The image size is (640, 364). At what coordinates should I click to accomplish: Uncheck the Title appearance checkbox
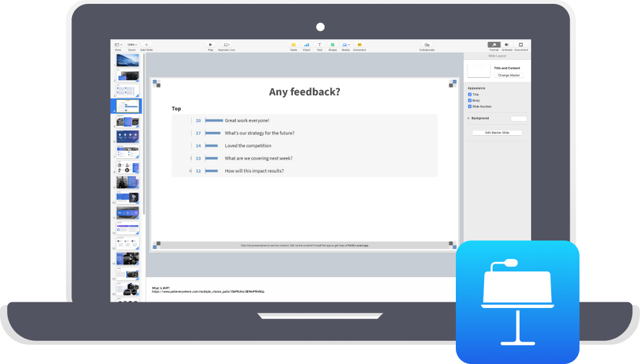click(470, 95)
